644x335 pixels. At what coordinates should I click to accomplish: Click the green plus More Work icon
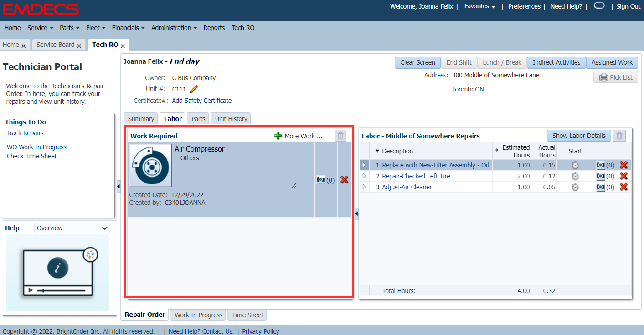coord(278,136)
